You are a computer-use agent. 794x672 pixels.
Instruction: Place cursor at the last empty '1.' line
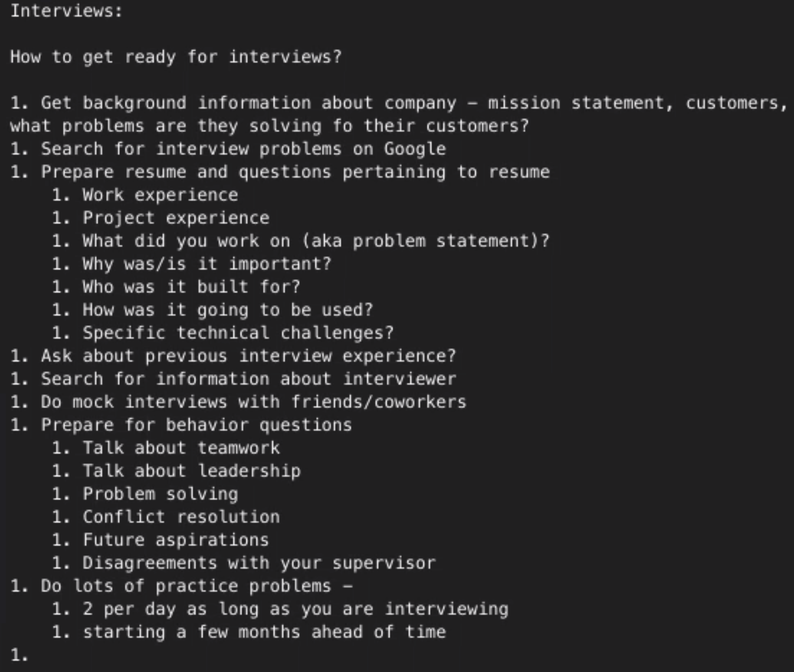[19, 655]
